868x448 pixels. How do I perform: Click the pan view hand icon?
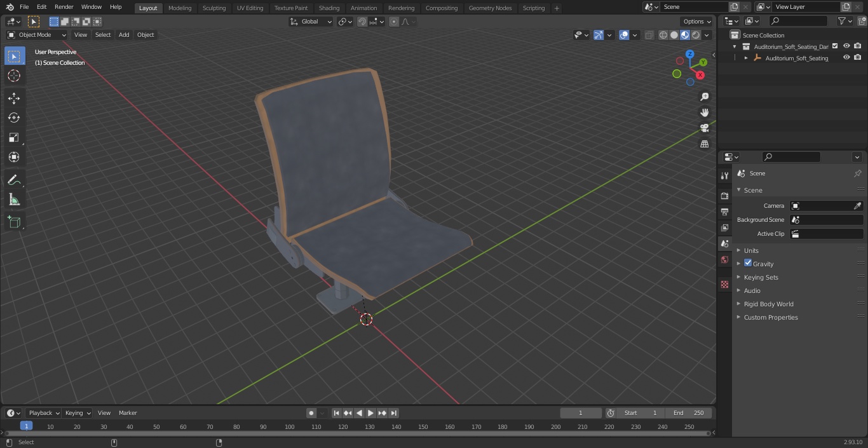[704, 112]
